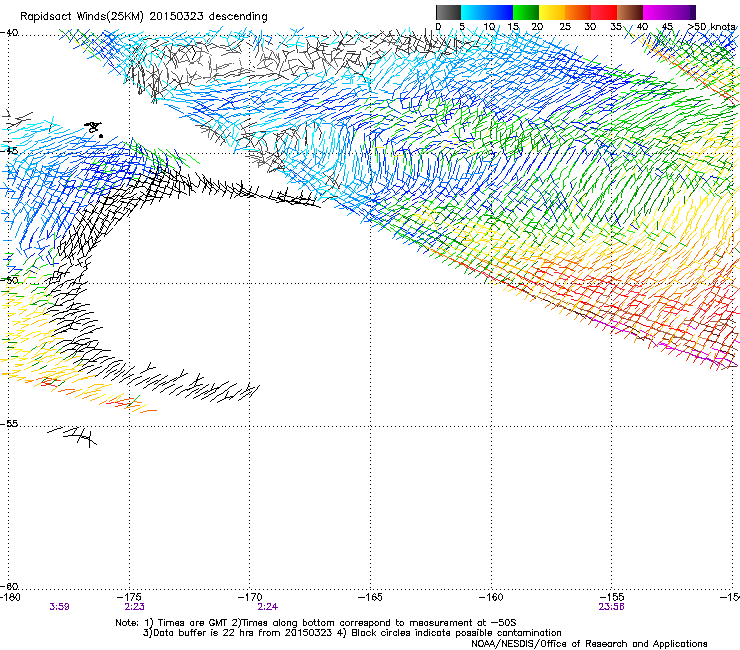Click the purple 2:23 swath time label
740x650 pixels.
point(135,607)
